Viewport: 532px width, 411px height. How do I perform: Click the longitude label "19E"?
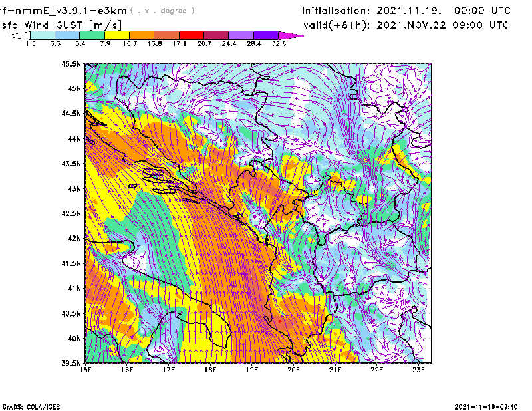coord(252,370)
